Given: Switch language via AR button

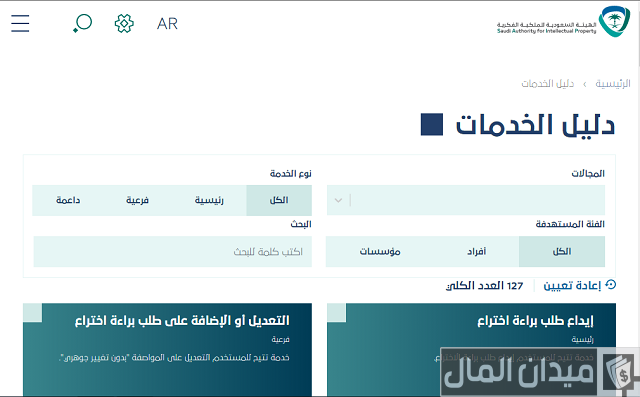Looking at the screenshot, I should (167, 24).
